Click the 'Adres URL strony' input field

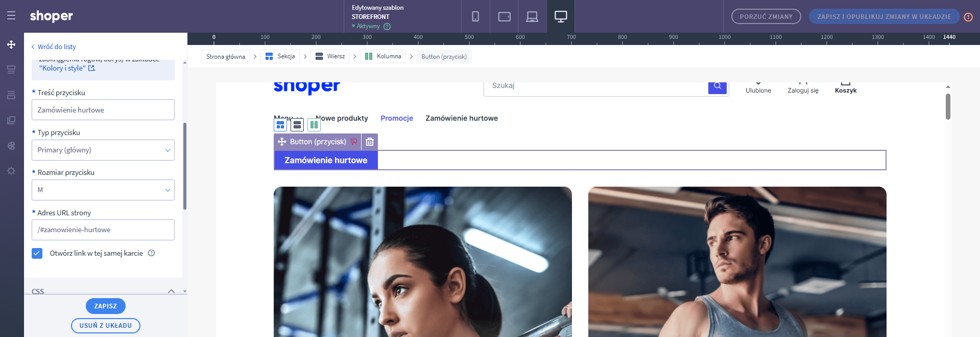click(103, 230)
